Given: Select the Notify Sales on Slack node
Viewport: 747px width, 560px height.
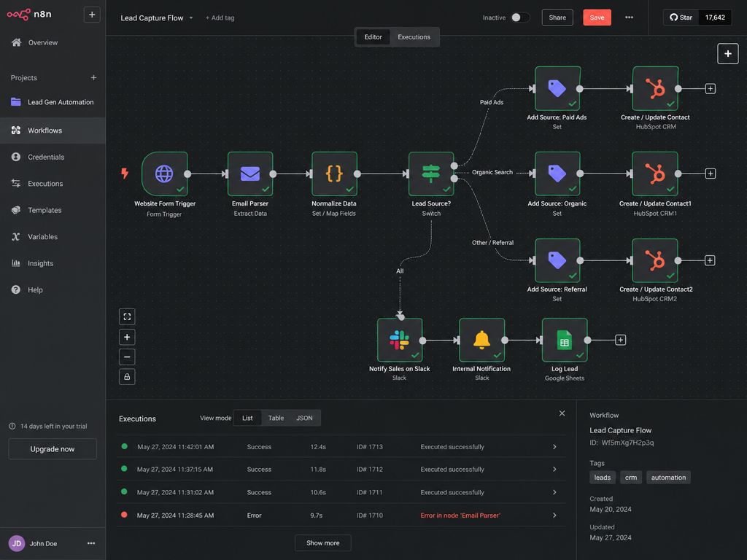Looking at the screenshot, I should (400, 340).
